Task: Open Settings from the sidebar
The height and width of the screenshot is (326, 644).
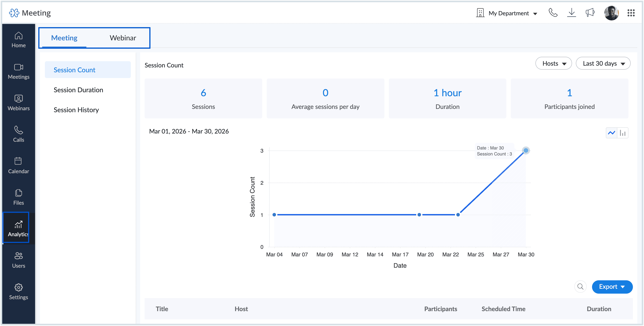Action: pos(18,291)
